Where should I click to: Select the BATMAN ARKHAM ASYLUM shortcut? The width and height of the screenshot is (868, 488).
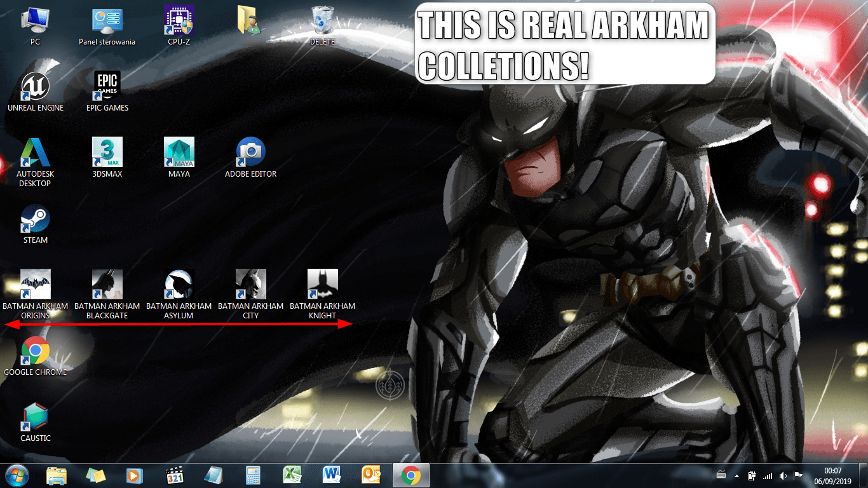tap(179, 295)
